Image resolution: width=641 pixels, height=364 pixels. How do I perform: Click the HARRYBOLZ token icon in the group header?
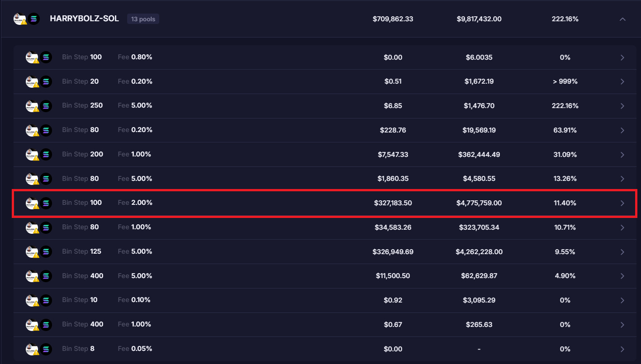point(20,19)
